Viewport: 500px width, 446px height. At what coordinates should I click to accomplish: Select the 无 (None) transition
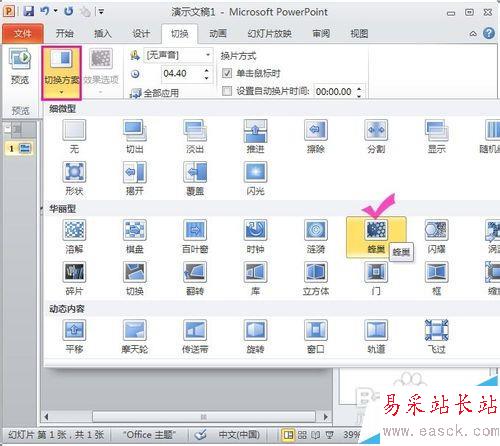(74, 137)
